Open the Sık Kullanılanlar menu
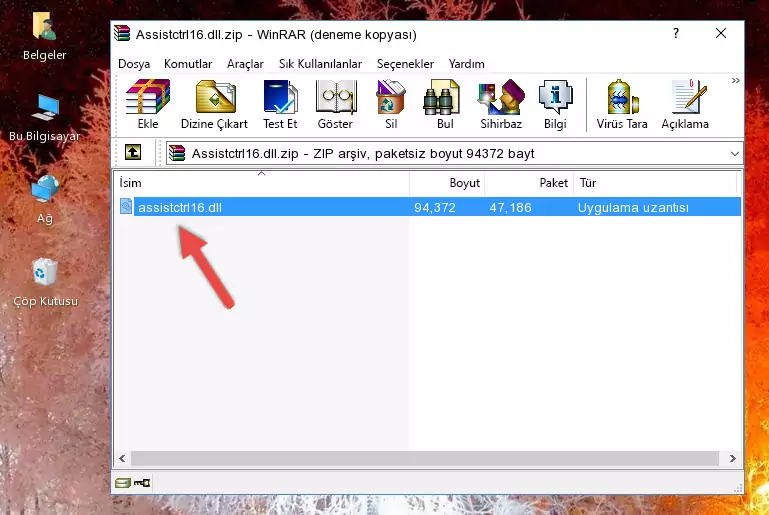 coord(320,64)
